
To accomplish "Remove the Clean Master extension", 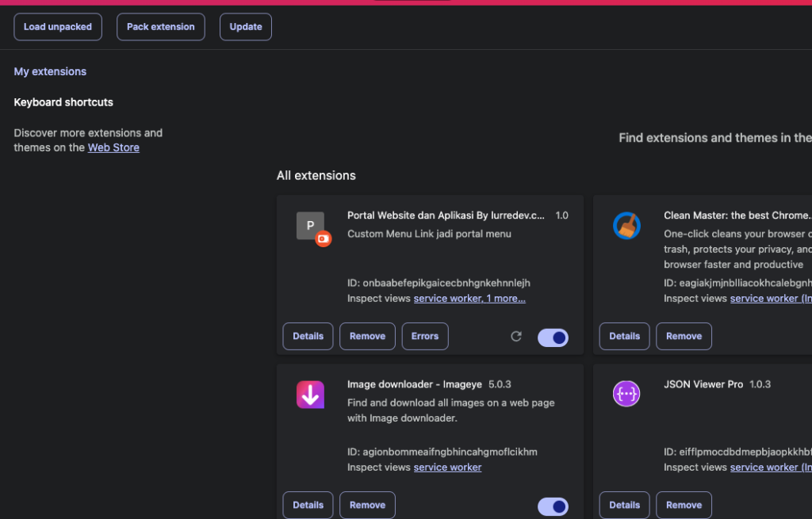I will (x=684, y=336).
